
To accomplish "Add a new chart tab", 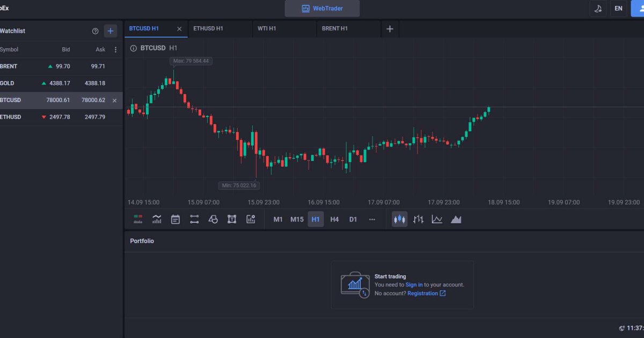I will (x=390, y=29).
